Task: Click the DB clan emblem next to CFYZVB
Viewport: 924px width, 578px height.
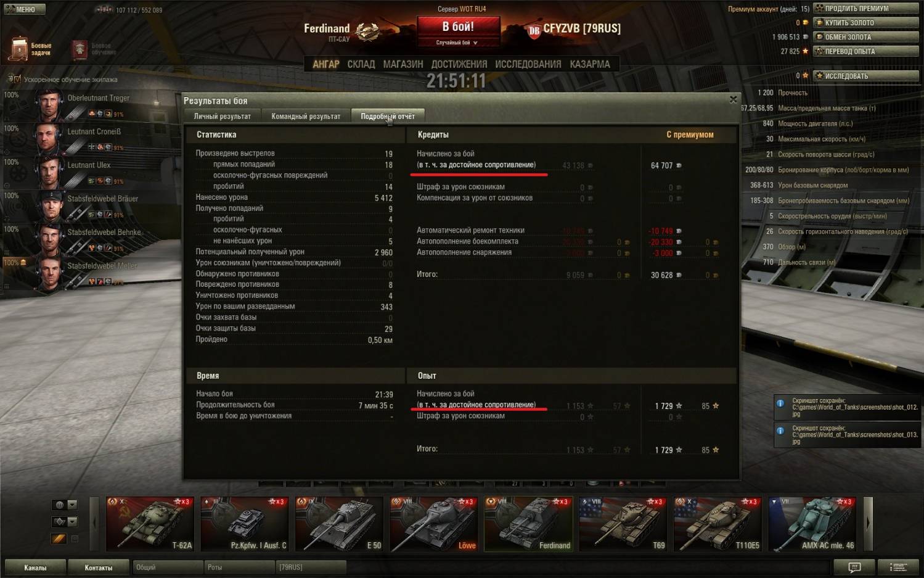Action: click(534, 30)
